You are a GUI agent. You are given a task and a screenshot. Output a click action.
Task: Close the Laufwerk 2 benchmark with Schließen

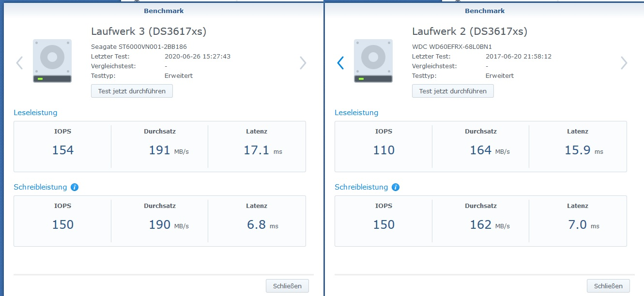pos(608,286)
